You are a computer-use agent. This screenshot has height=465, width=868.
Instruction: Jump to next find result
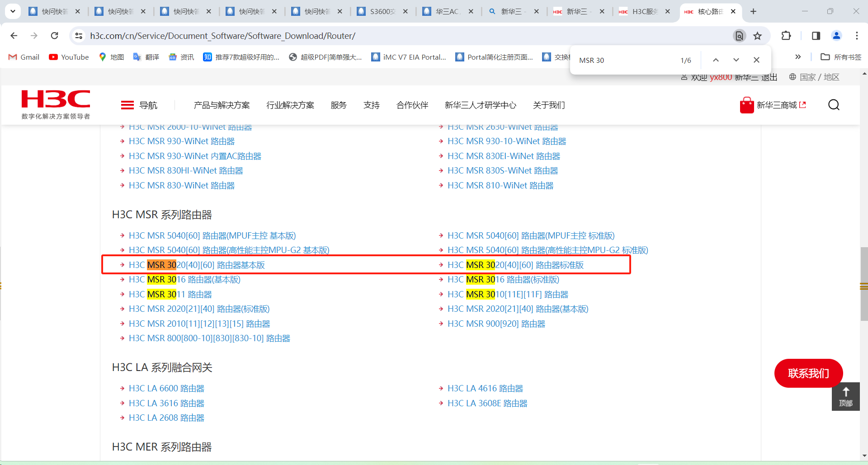coord(736,60)
